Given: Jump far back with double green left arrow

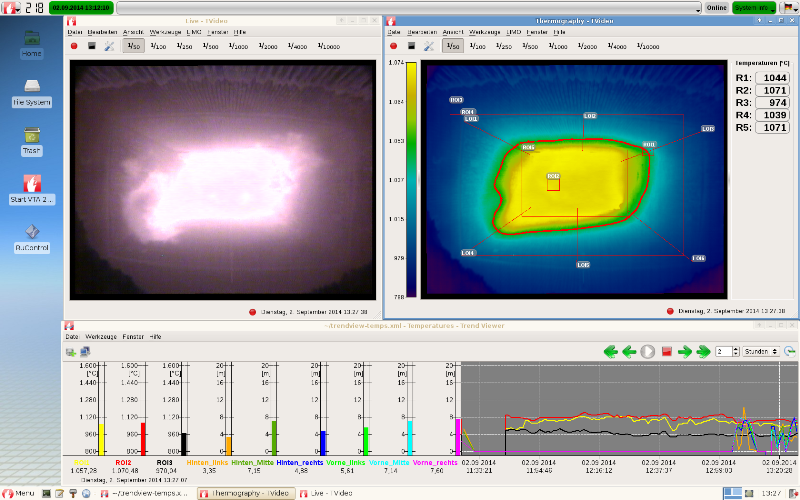Looking at the screenshot, I should (x=611, y=352).
